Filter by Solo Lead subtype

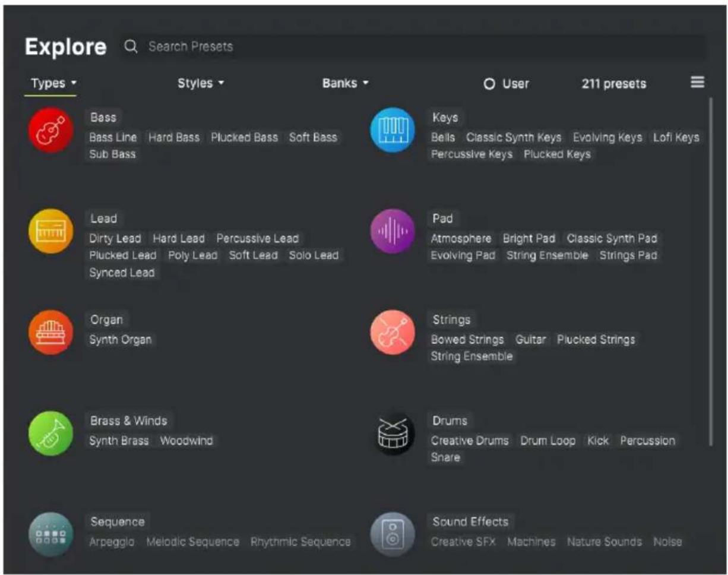[314, 256]
